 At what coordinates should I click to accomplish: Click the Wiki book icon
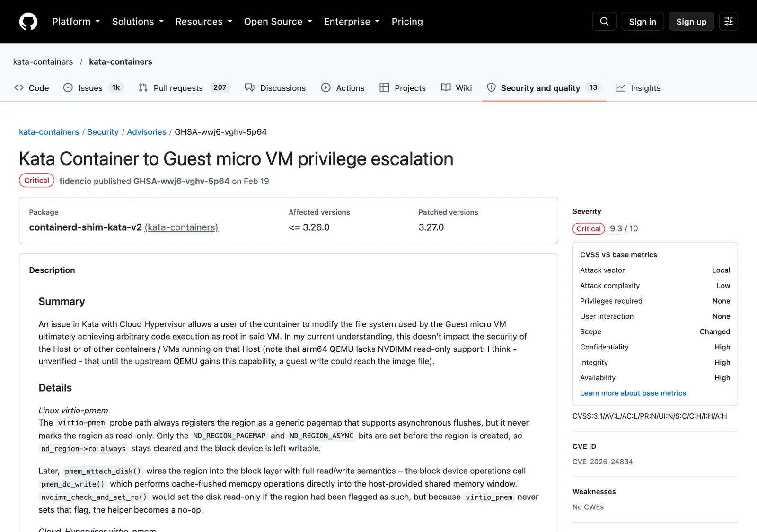click(446, 87)
